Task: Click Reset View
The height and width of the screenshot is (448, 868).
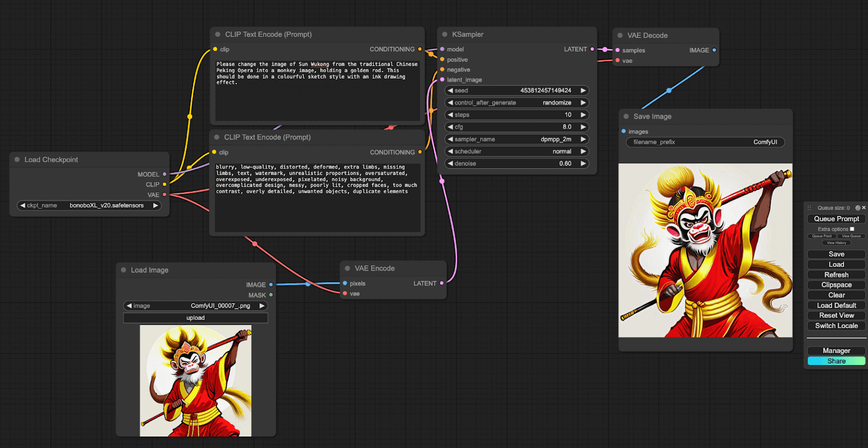Action: 837,315
